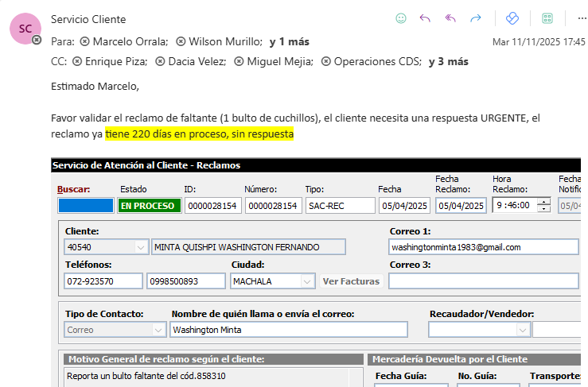Click the presence icon next to Marcelo Orrala
The image size is (588, 387).
click(x=85, y=41)
